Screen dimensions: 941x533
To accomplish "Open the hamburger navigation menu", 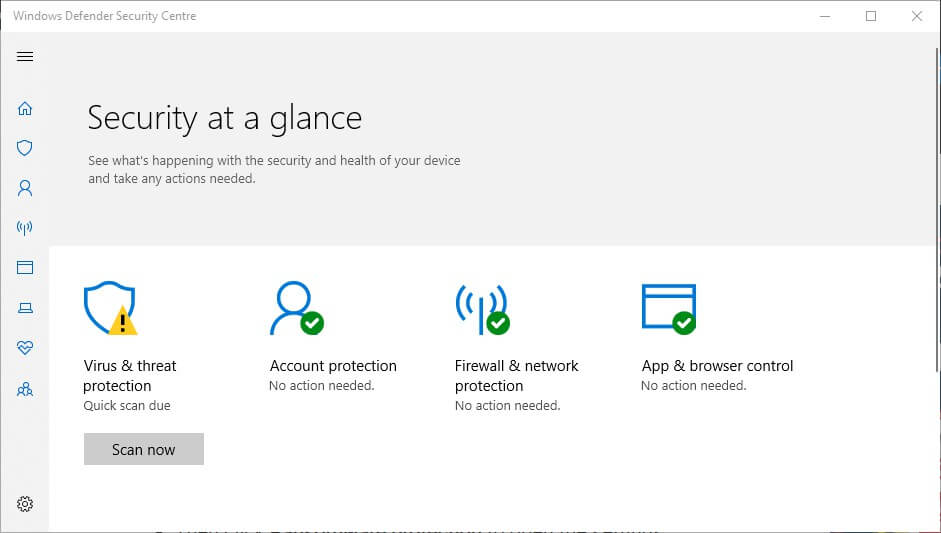I will pos(25,56).
